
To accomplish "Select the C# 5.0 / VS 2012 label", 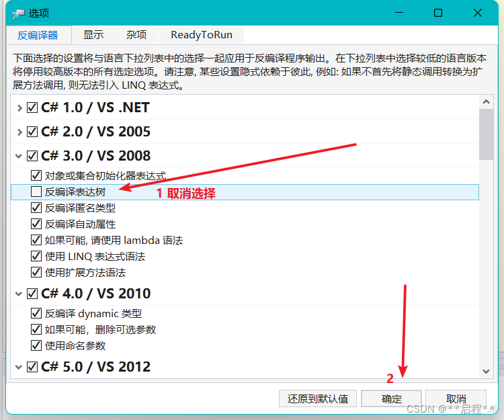I will (96, 367).
